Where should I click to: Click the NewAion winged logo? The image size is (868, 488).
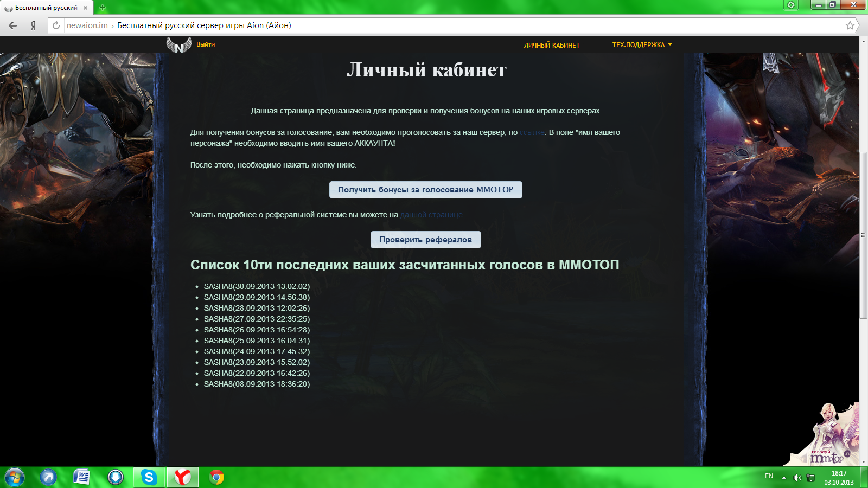click(x=178, y=44)
